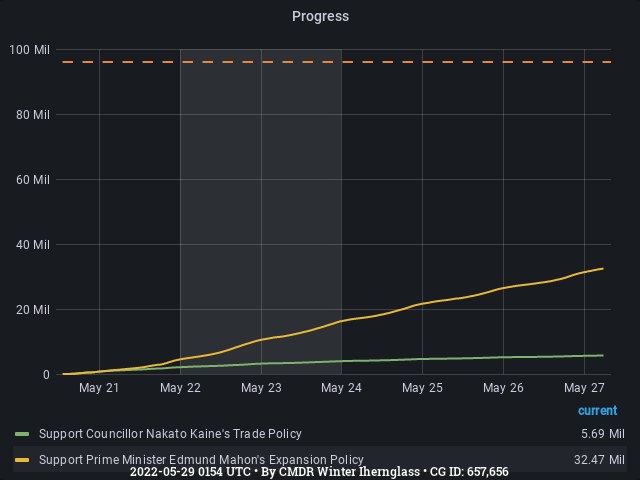Click the 80 Mil y-axis label
This screenshot has height=480, width=640.
click(33, 115)
